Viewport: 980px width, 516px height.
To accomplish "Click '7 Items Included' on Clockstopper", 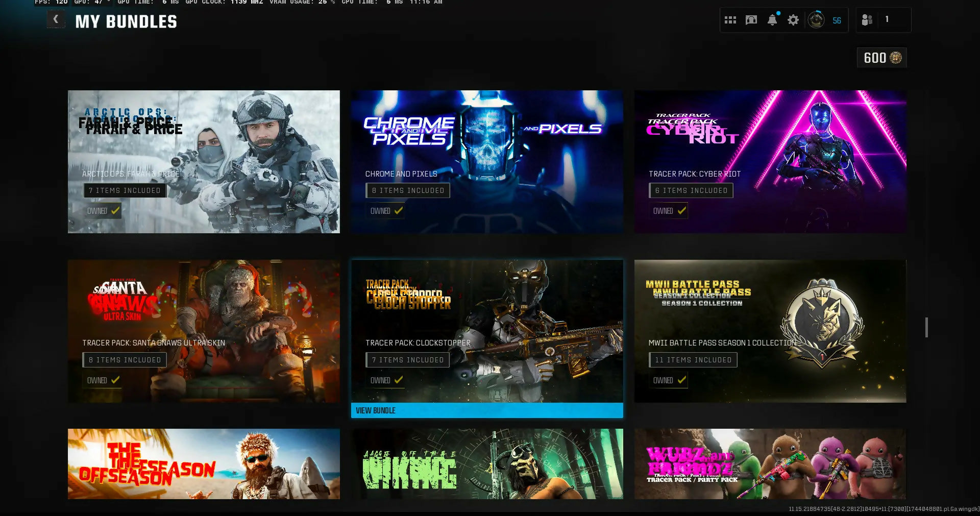I will tap(408, 360).
